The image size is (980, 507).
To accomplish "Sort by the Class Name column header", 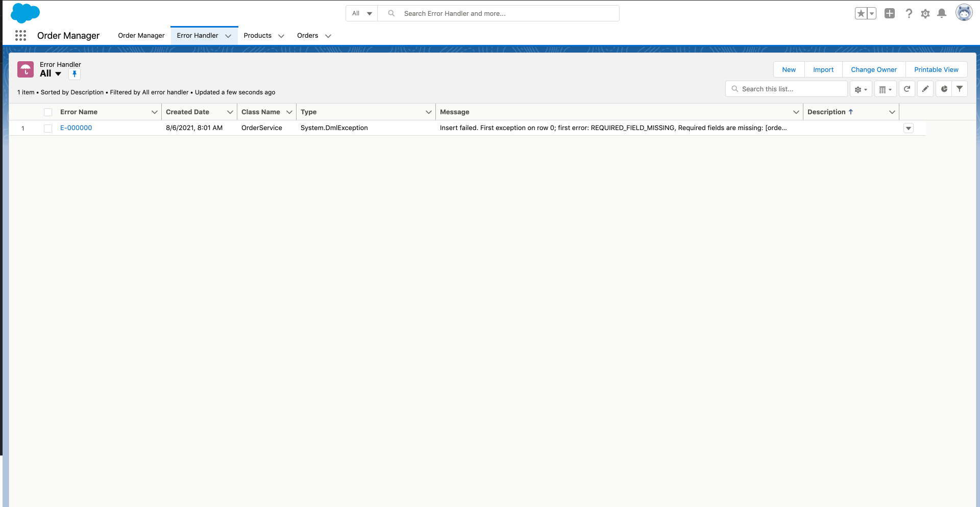I will coord(261,112).
